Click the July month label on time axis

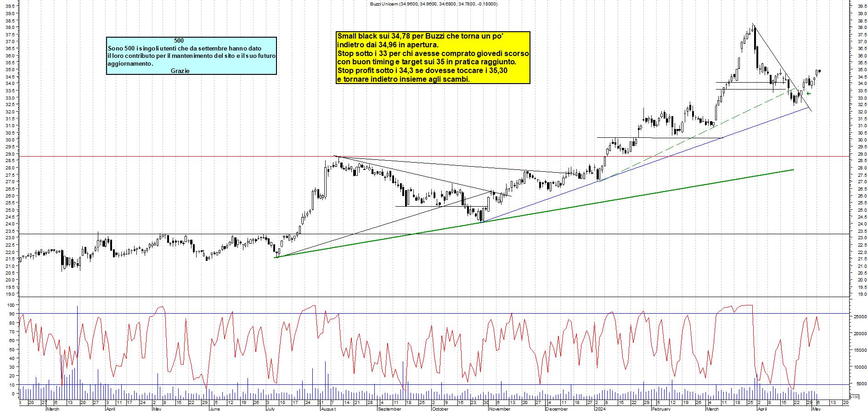(x=271, y=409)
